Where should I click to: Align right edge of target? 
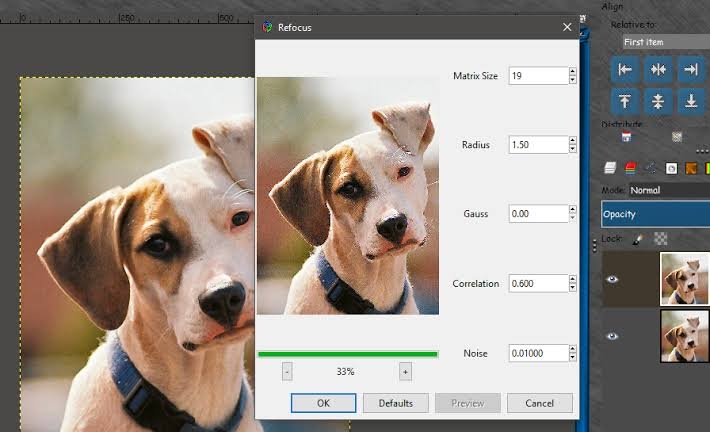tap(691, 69)
